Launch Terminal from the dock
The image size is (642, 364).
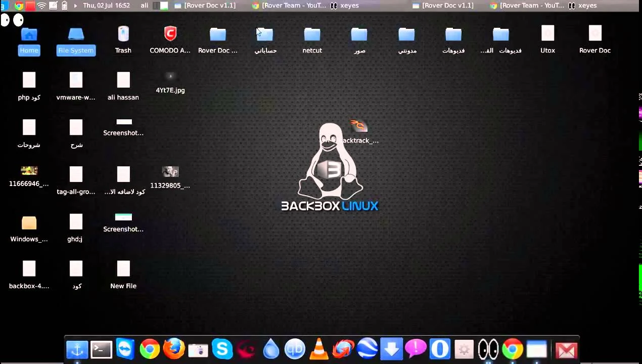pyautogui.click(x=101, y=349)
